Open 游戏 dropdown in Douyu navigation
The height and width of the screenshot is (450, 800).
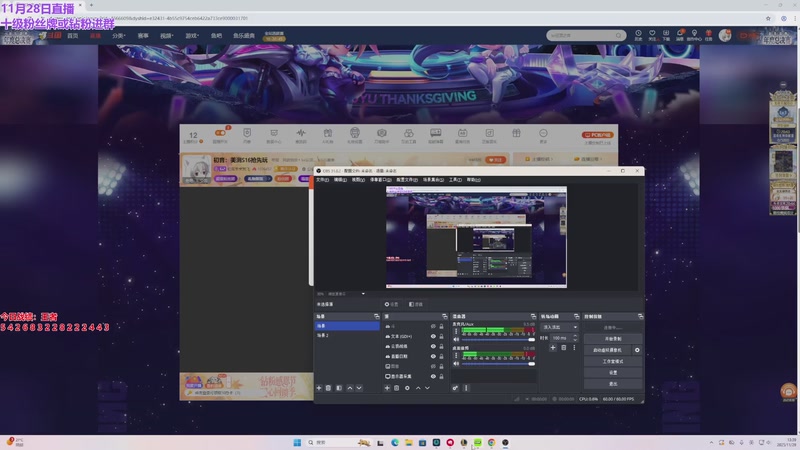[x=192, y=36]
